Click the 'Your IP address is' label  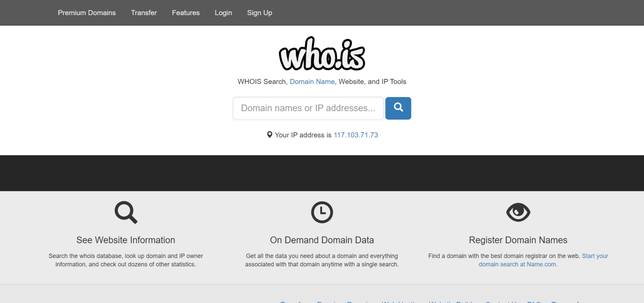pos(303,135)
